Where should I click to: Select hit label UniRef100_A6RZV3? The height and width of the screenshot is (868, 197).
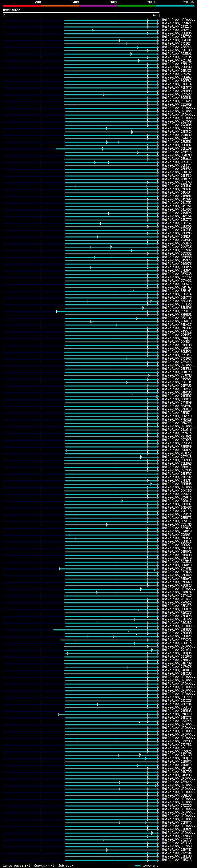point(177,423)
